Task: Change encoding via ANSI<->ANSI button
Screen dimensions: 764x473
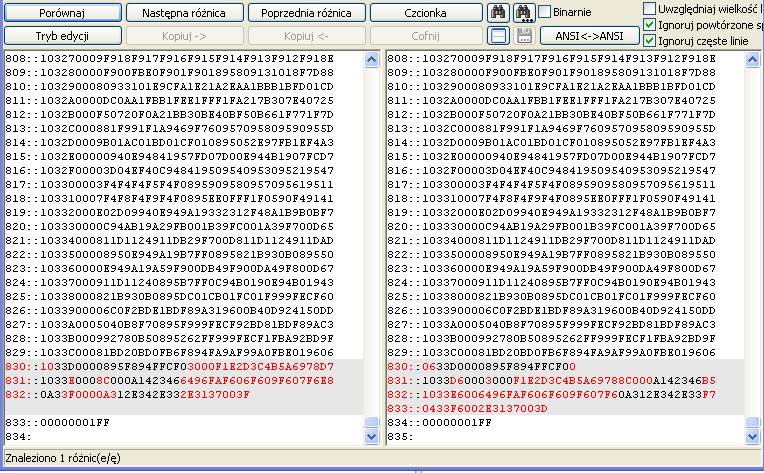Action: (x=590, y=36)
